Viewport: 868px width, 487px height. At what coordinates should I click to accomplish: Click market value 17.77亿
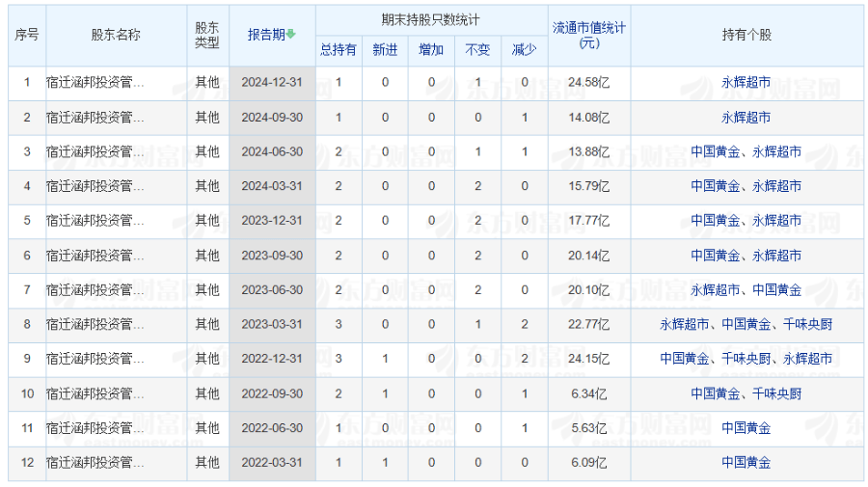coord(589,220)
